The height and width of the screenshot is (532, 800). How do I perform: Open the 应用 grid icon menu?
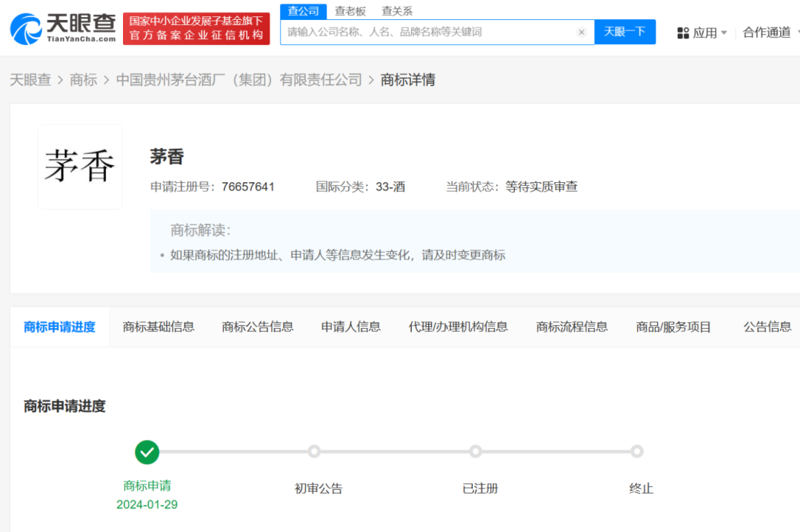pyautogui.click(x=683, y=33)
